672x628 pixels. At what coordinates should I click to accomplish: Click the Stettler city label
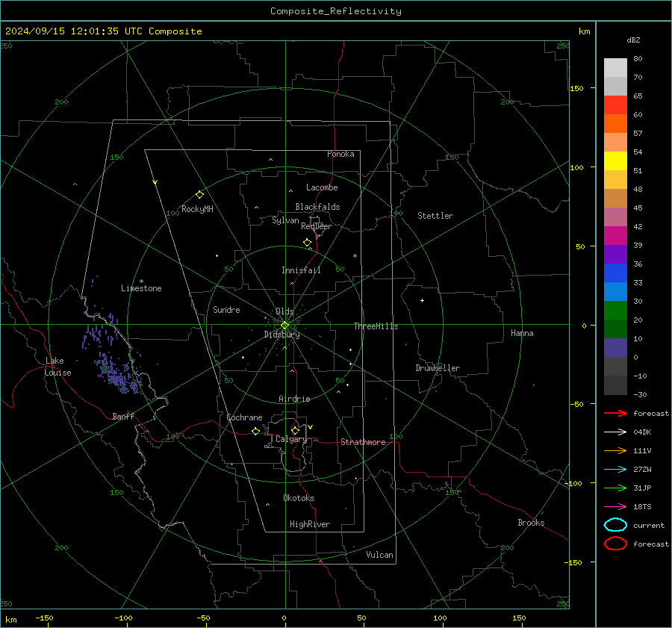coord(435,216)
